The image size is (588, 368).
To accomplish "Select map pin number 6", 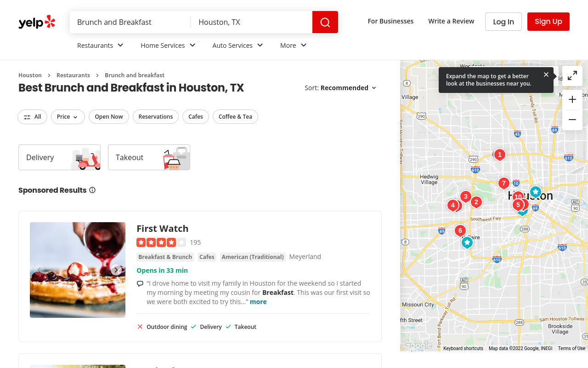I will (460, 230).
